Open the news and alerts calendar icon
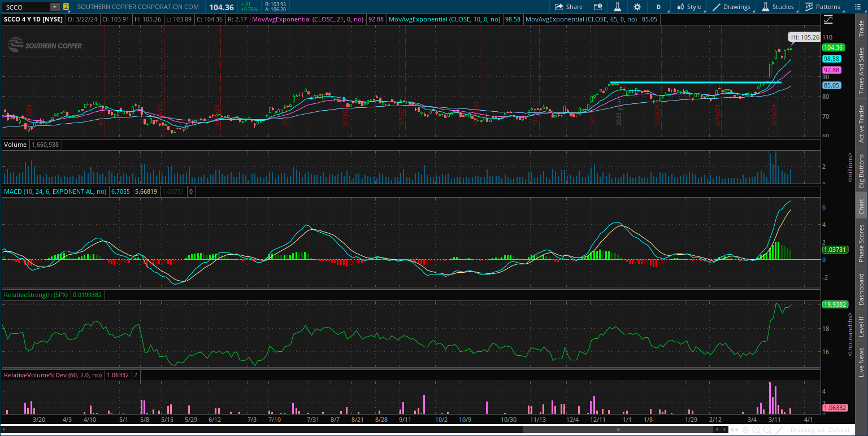 pos(598,7)
